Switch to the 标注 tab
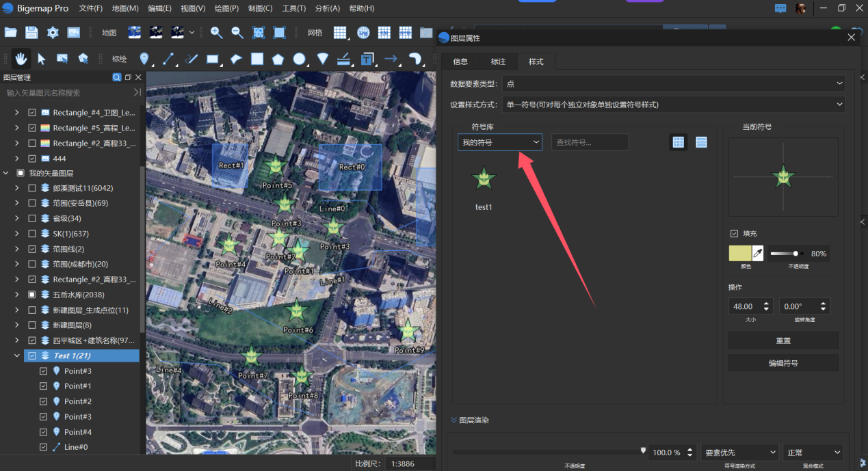This screenshot has width=868, height=471. (x=499, y=62)
